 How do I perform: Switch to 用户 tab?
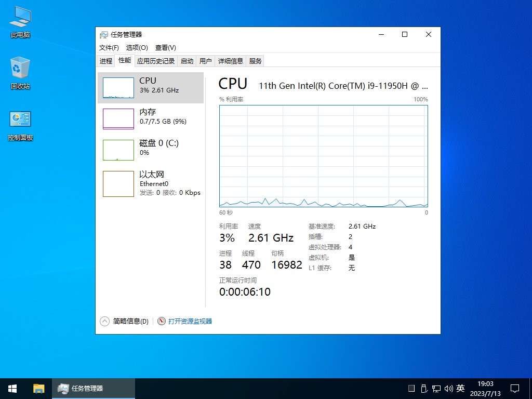205,61
